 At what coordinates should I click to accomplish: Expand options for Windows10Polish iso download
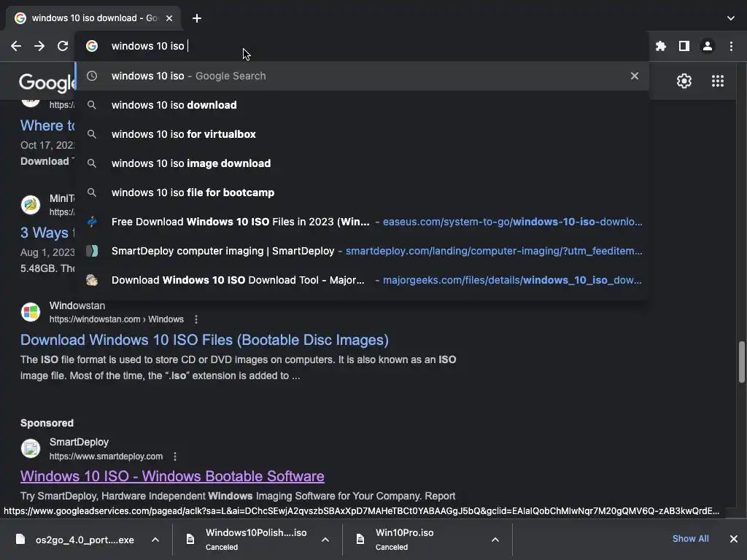coord(325,540)
